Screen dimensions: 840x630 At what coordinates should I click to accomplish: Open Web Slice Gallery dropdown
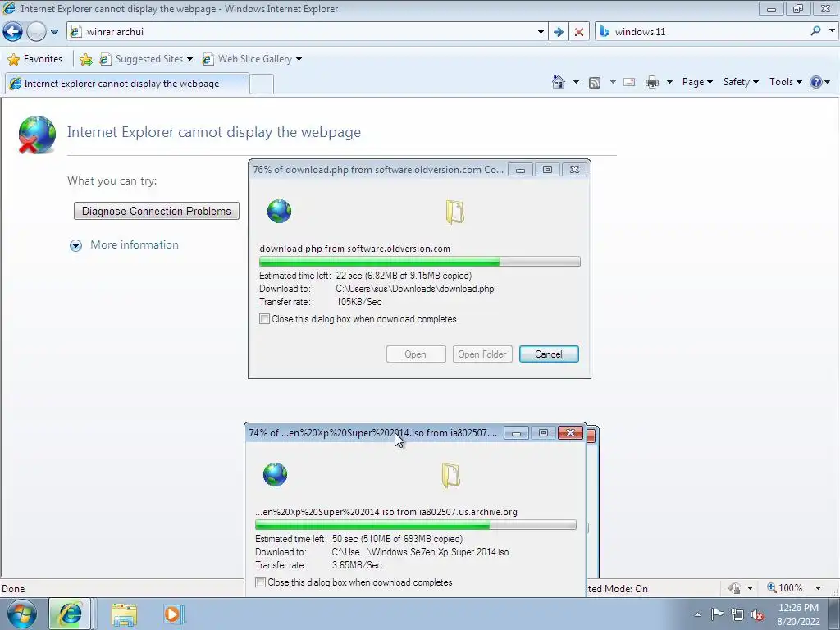(x=251, y=59)
